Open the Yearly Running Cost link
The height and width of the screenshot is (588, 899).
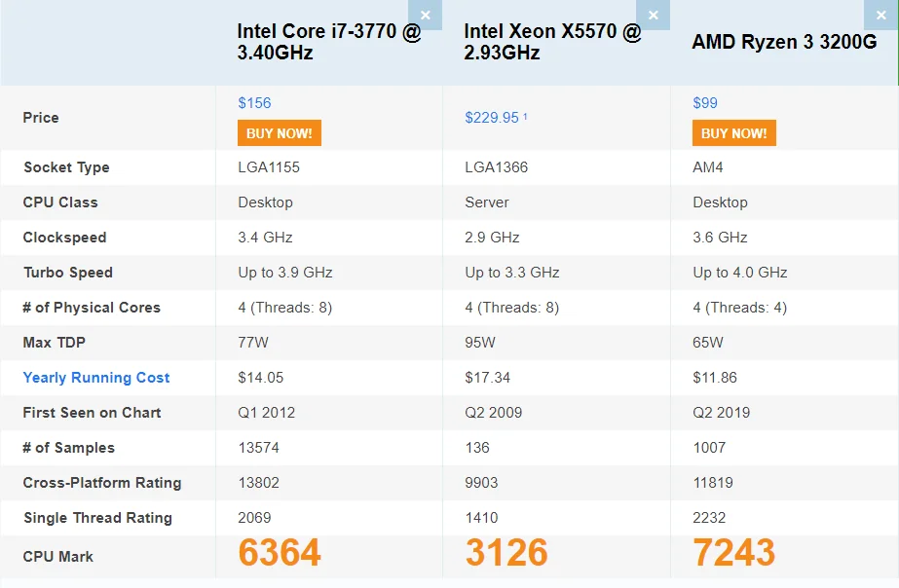click(x=96, y=378)
